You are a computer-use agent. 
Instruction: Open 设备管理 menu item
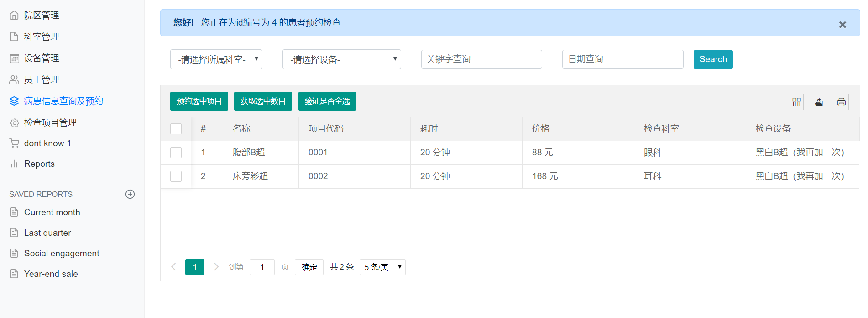coord(42,58)
